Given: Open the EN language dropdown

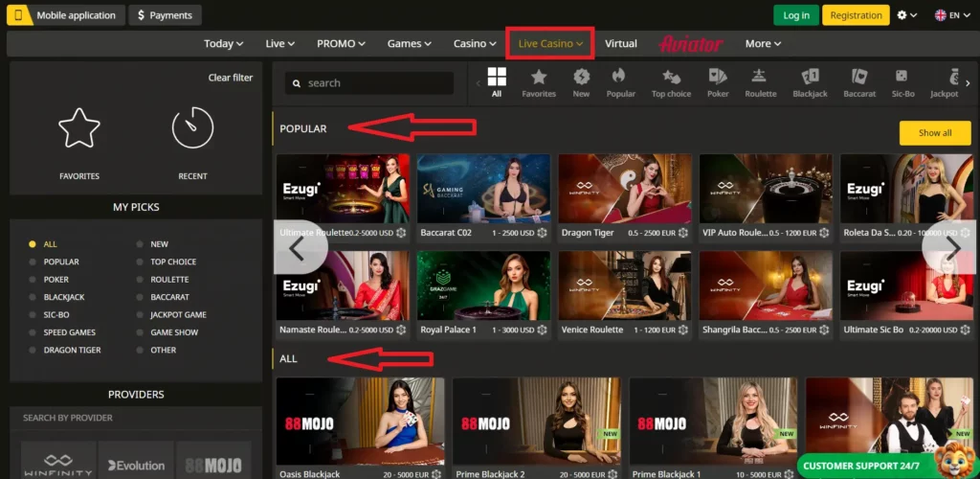Looking at the screenshot, I should click(x=947, y=15).
